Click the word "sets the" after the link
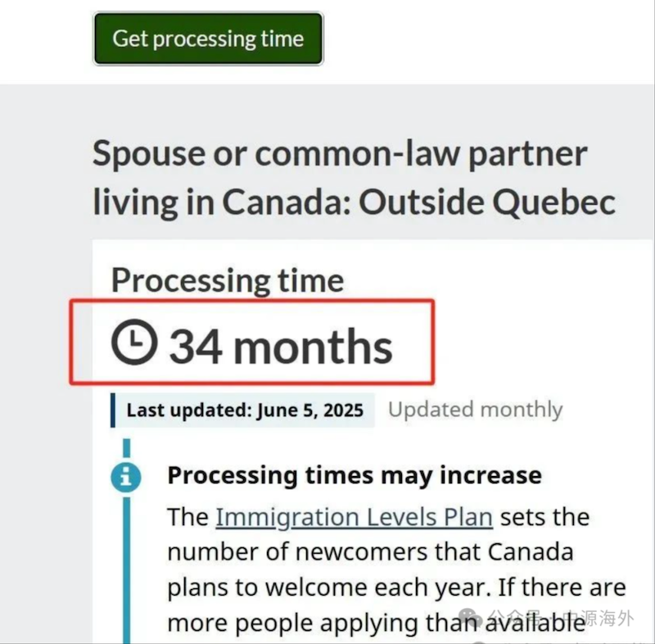Screen dimensions: 655x644 544,518
